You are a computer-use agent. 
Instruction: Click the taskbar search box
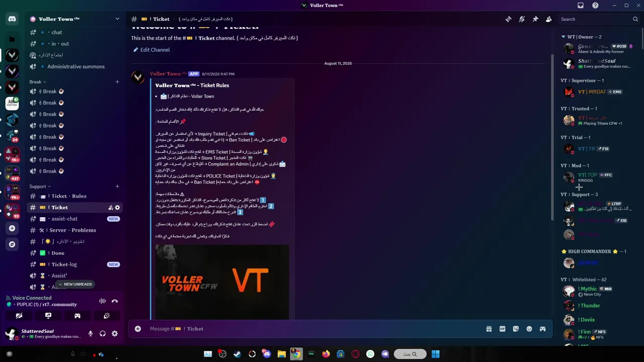point(410,354)
